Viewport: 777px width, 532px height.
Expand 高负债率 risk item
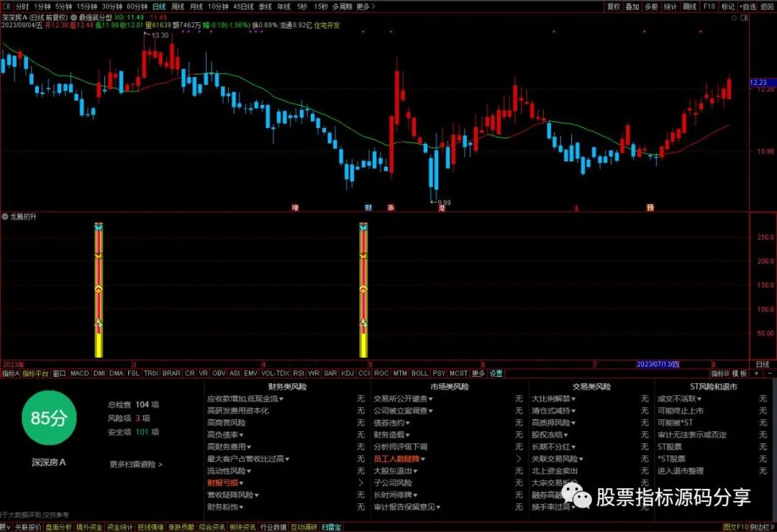click(225, 435)
